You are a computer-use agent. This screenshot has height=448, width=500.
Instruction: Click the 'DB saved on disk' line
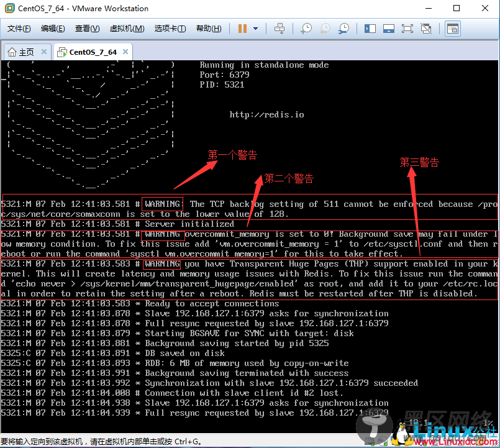113,353
